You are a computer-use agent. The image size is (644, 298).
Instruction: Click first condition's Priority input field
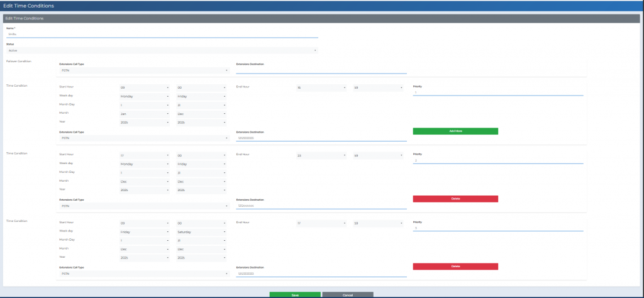click(498, 92)
